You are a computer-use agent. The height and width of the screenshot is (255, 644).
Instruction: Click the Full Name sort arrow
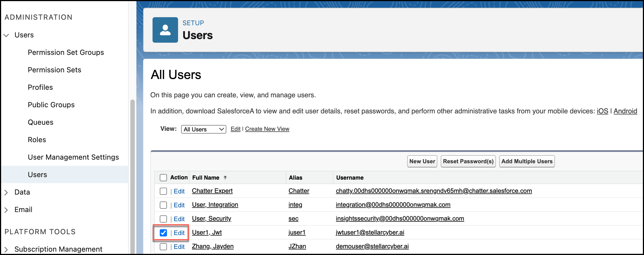[225, 178]
